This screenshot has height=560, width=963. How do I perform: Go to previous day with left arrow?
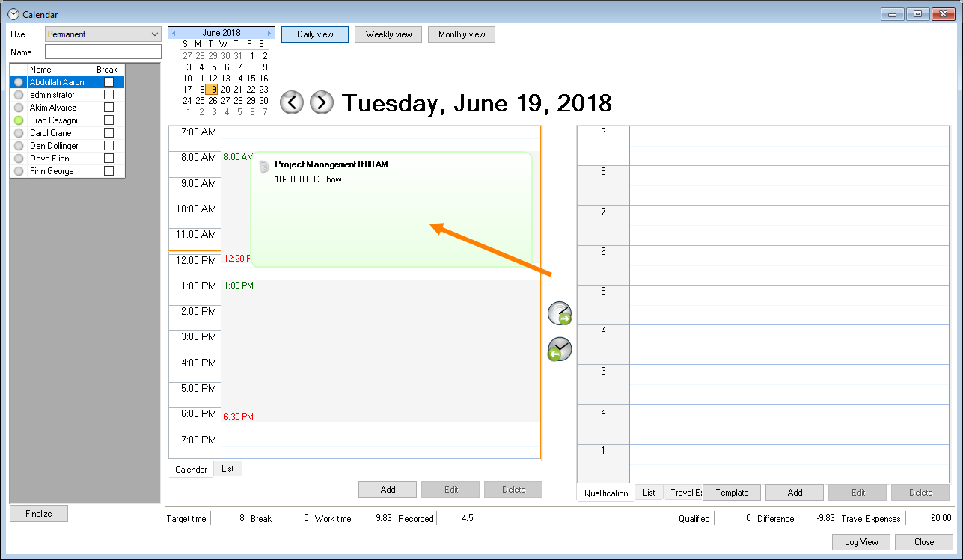[292, 102]
